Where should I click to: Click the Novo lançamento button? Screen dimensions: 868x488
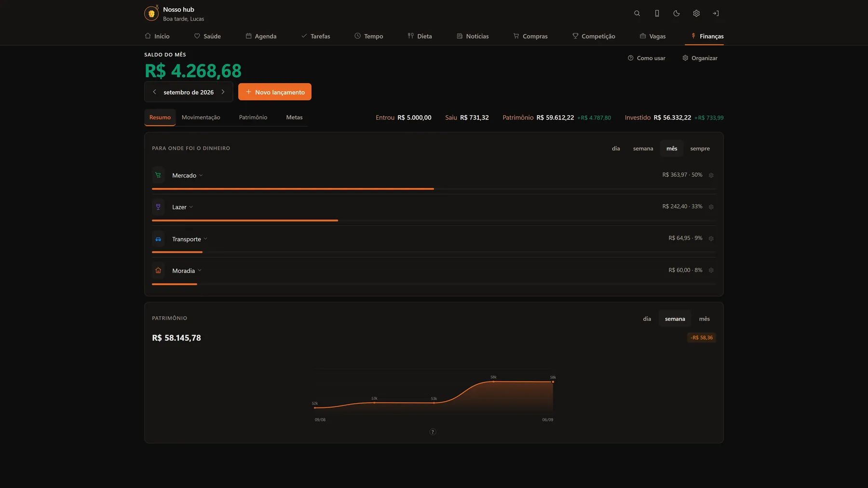275,92
